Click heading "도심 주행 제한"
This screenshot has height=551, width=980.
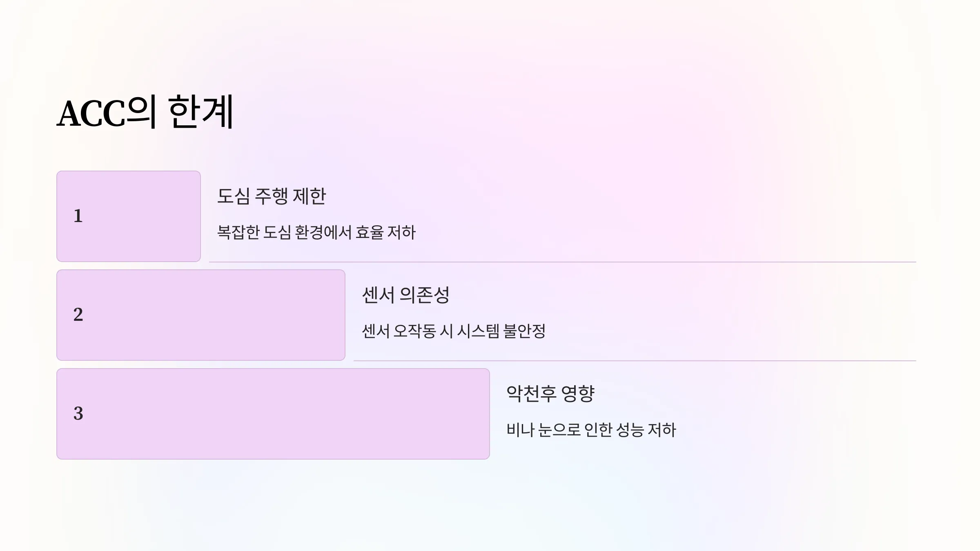(x=272, y=196)
